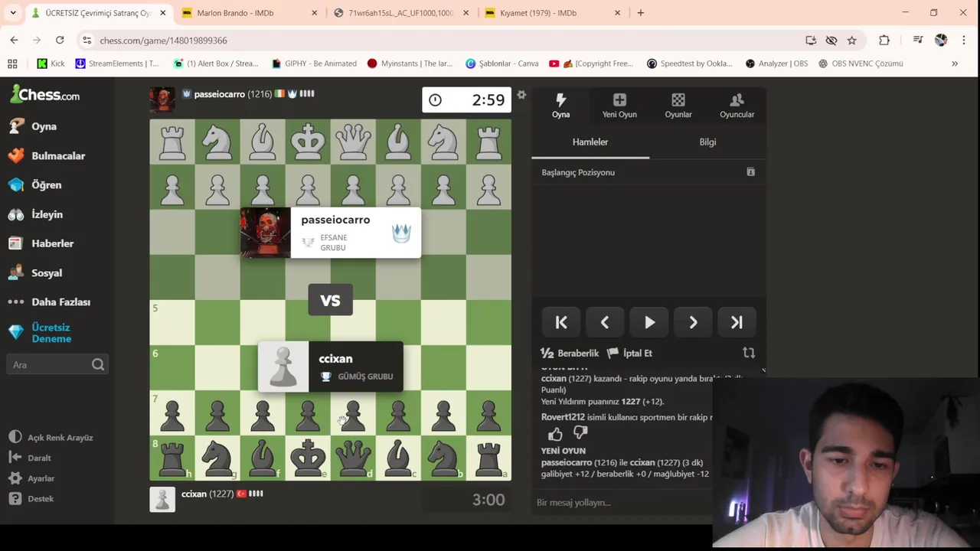Screen dimensions: 980x551
Task: Click the black queen piece
Action: tap(353, 458)
